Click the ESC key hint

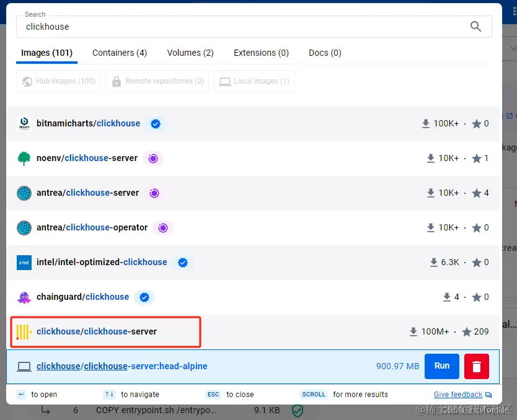[213, 395]
